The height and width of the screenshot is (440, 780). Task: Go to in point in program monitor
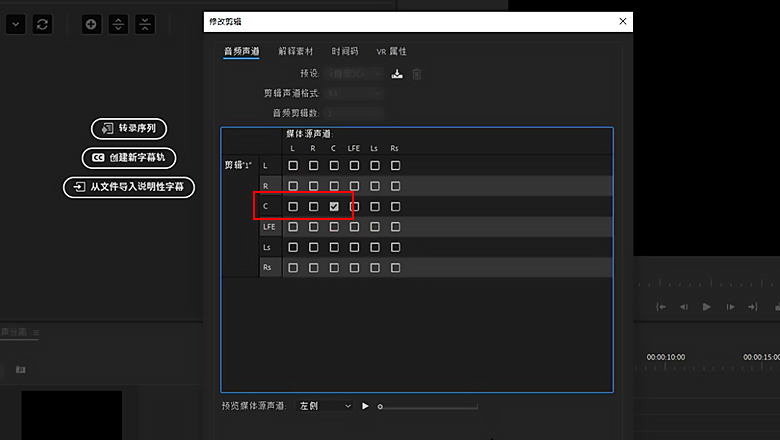point(661,307)
